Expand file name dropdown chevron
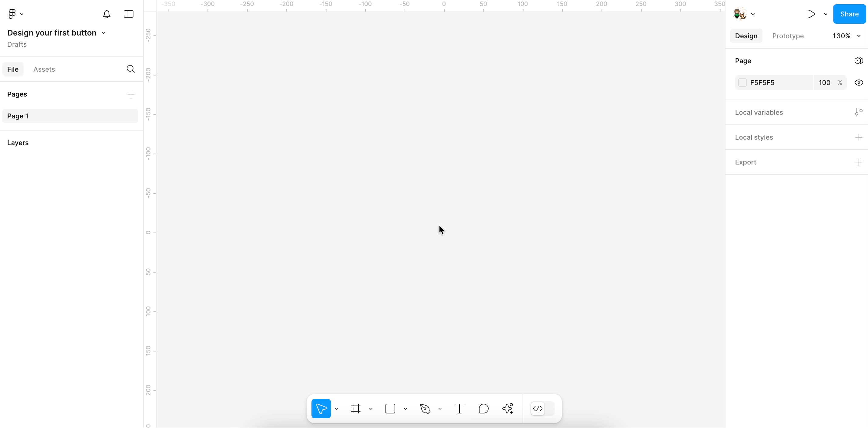 [104, 33]
